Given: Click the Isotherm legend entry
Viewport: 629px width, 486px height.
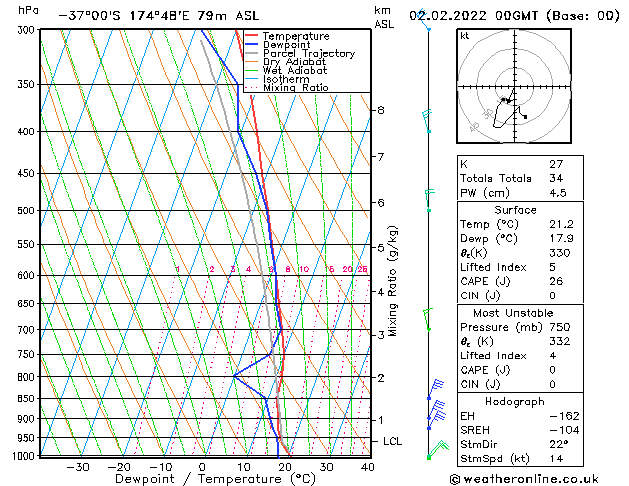Looking at the screenshot, I should [x=286, y=79].
